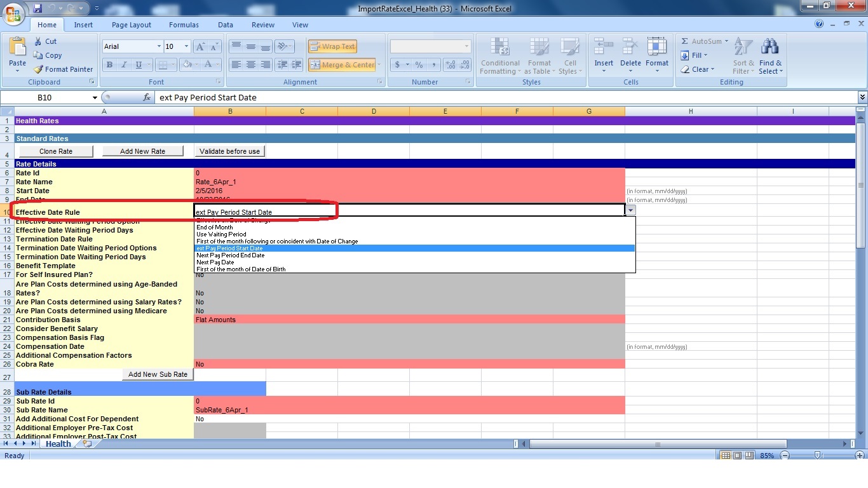The height and width of the screenshot is (488, 868).
Task: Increase the cell indent
Action: click(x=297, y=65)
